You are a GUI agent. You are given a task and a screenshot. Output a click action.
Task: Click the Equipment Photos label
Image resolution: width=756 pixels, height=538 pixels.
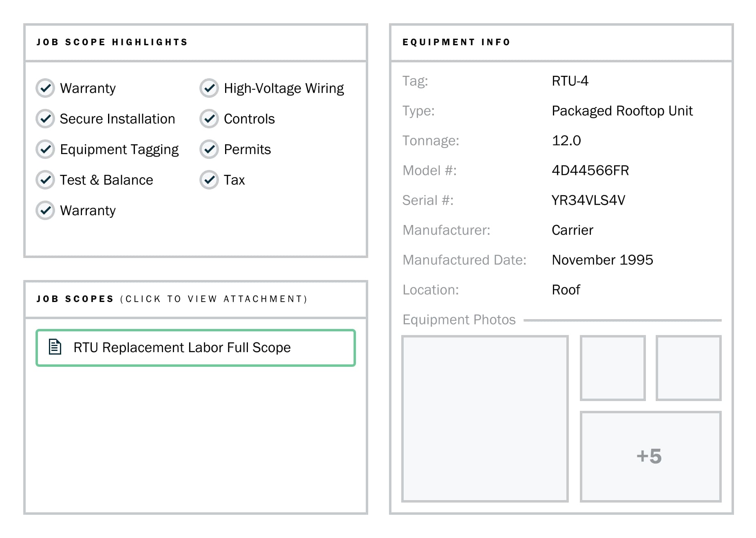459,320
